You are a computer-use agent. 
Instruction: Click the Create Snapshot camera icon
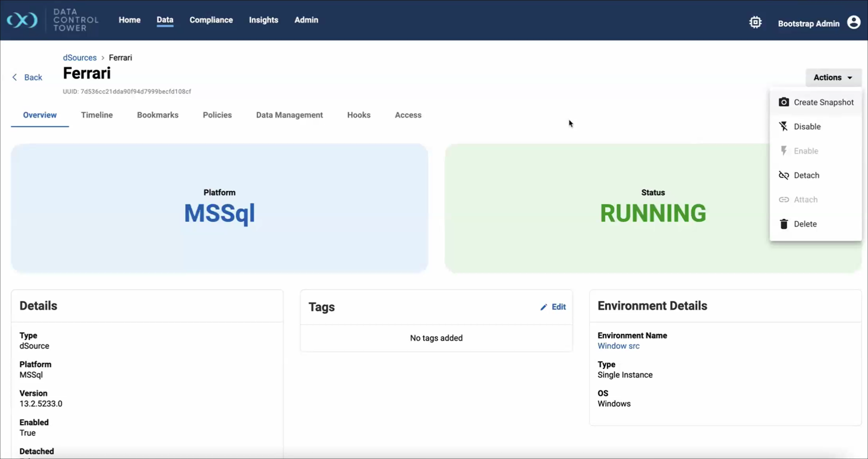point(784,102)
